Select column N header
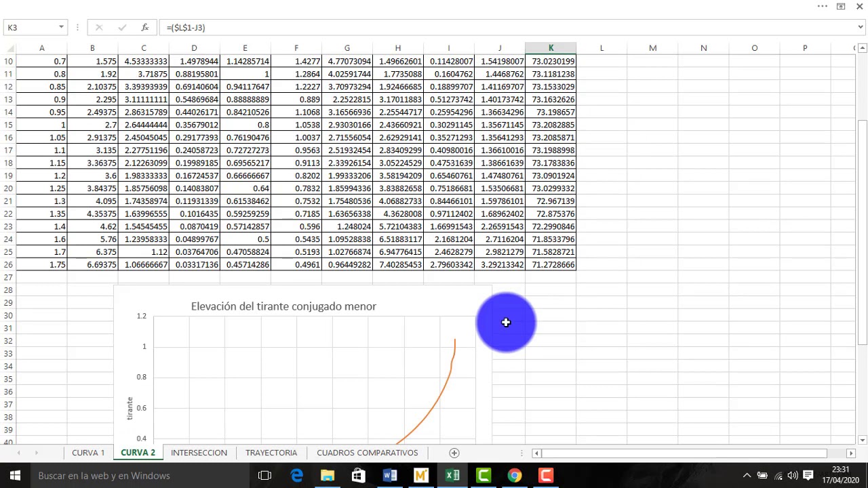Viewport: 868px width, 488px height. (703, 48)
